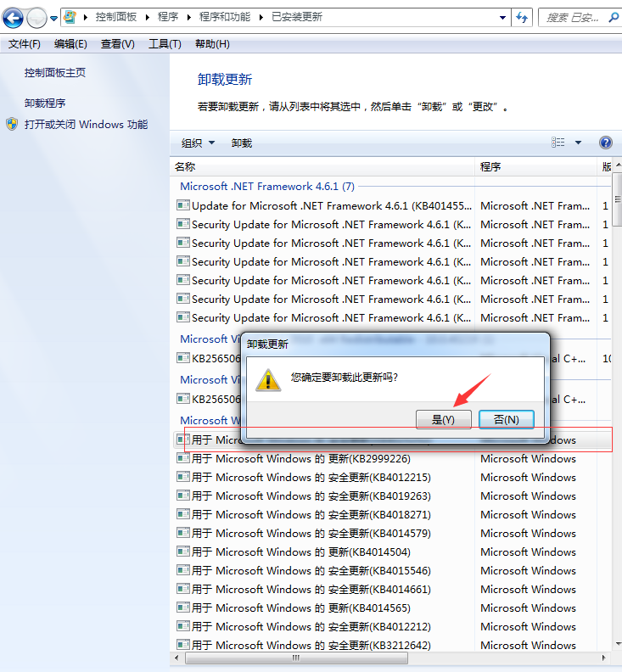Open the view options dropdown arrow
622x672 pixels.
tap(578, 143)
